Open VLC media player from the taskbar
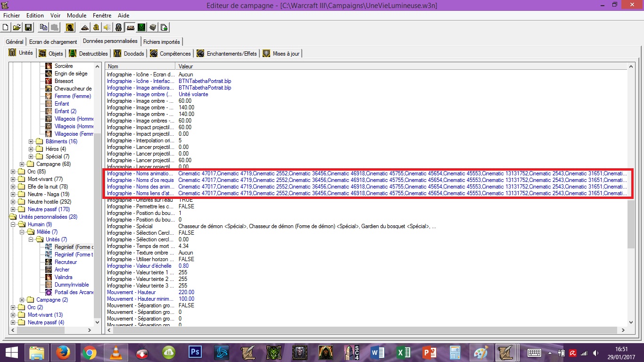Image resolution: width=644 pixels, height=362 pixels. click(115, 353)
